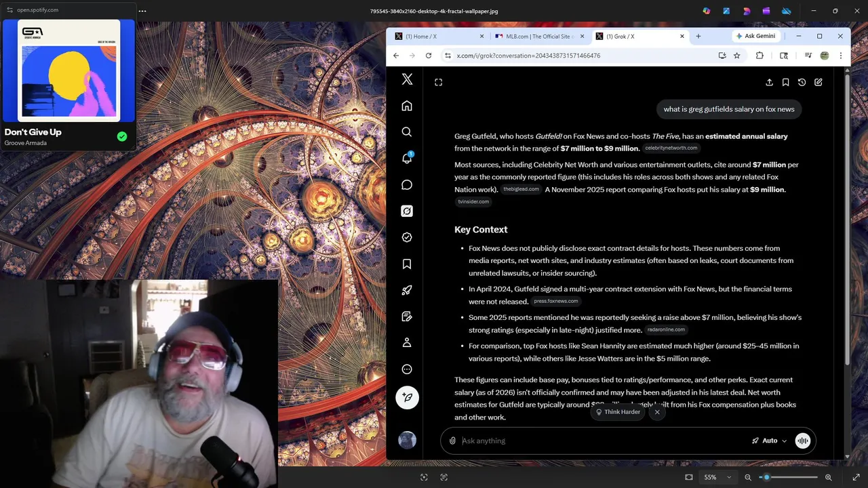Bookmark the Grok conversation in header

click(x=785, y=82)
